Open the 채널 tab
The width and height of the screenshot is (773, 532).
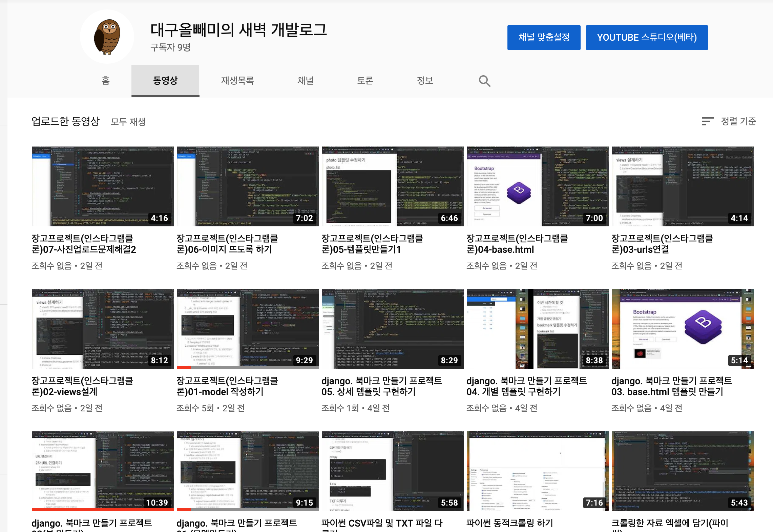[x=305, y=81]
